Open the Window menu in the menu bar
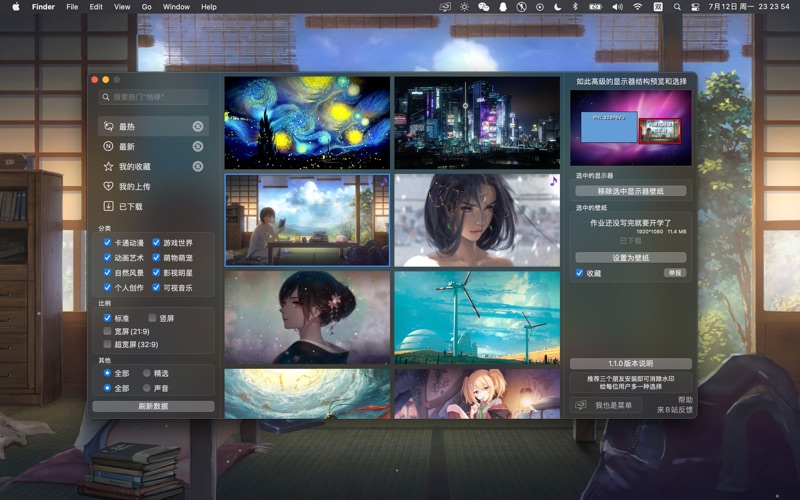The image size is (800, 500). [x=176, y=7]
